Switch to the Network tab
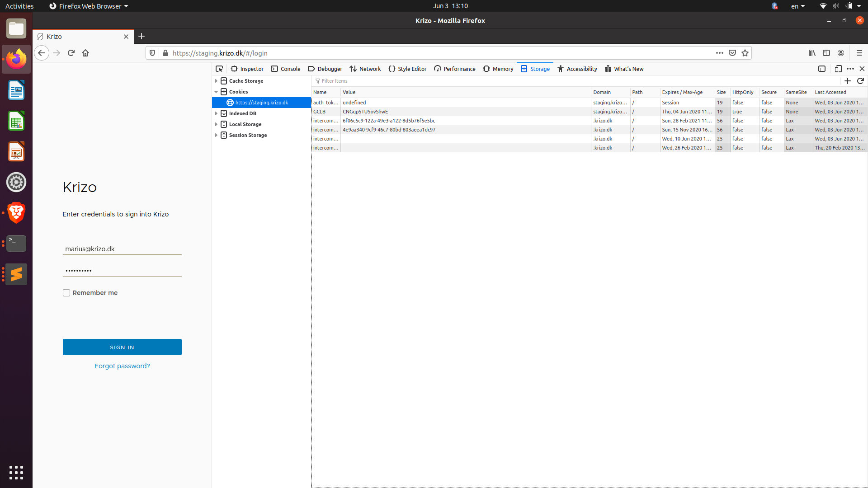Image resolution: width=868 pixels, height=488 pixels. point(365,69)
